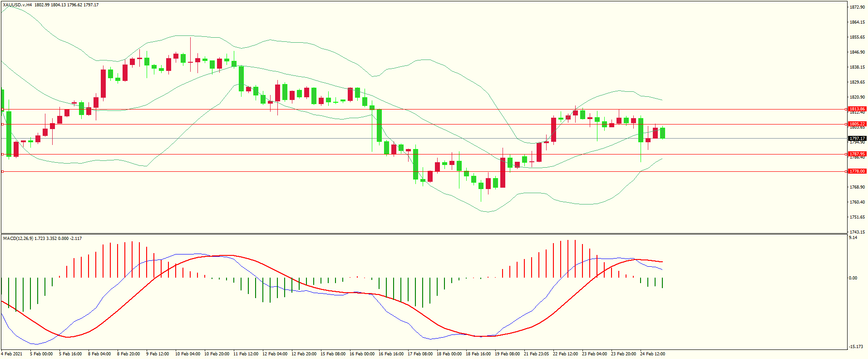
Task: Click the 1855.65 price axis label
Action: coord(857,37)
